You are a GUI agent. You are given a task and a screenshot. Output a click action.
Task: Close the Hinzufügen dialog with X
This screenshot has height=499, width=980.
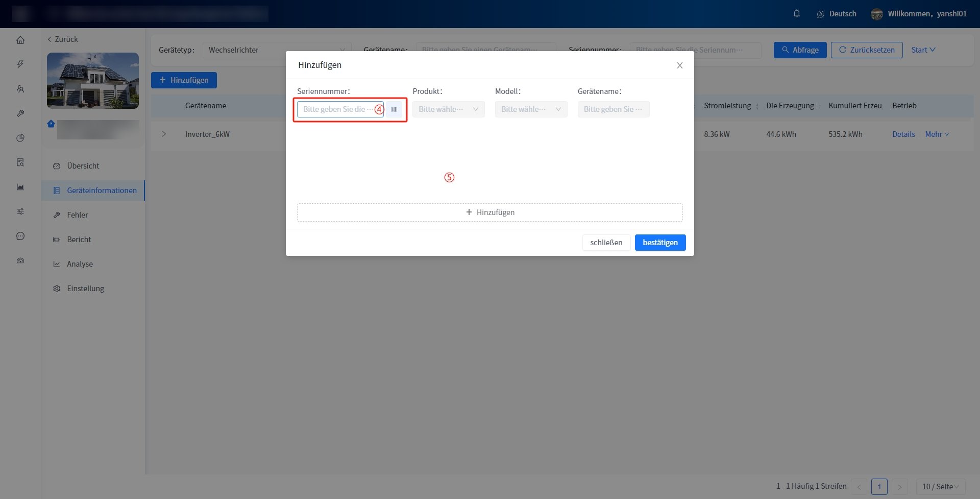pos(679,65)
